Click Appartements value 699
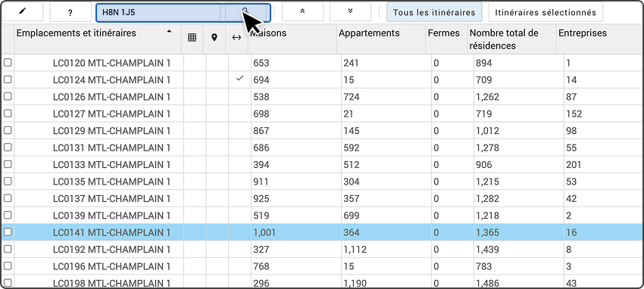 (352, 216)
